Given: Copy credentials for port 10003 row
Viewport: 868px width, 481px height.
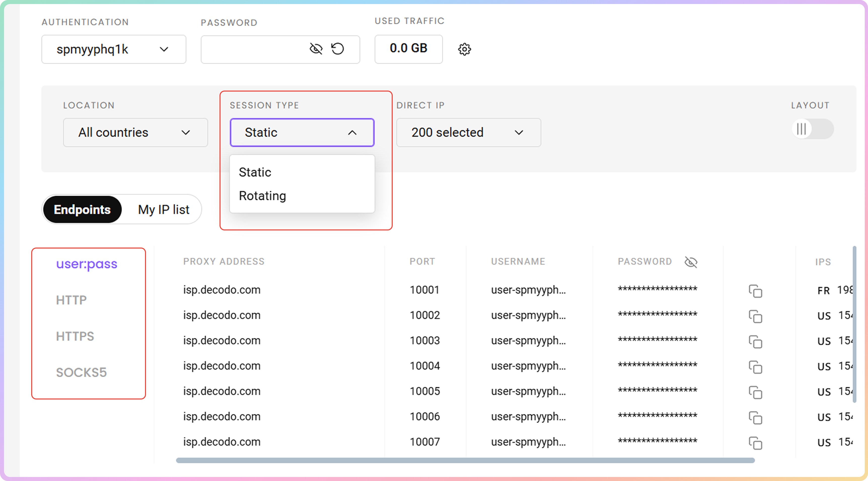Looking at the screenshot, I should tap(755, 342).
